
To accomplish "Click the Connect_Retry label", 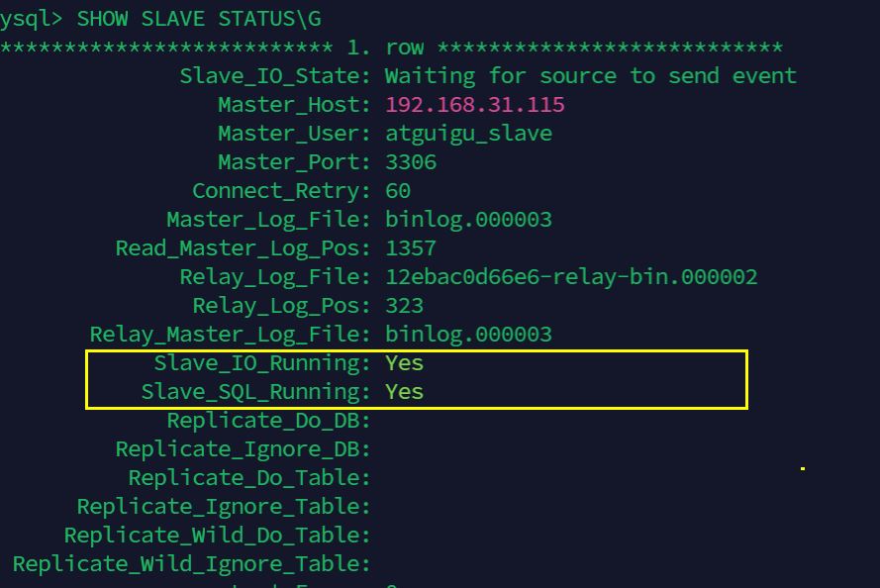I will point(281,191).
